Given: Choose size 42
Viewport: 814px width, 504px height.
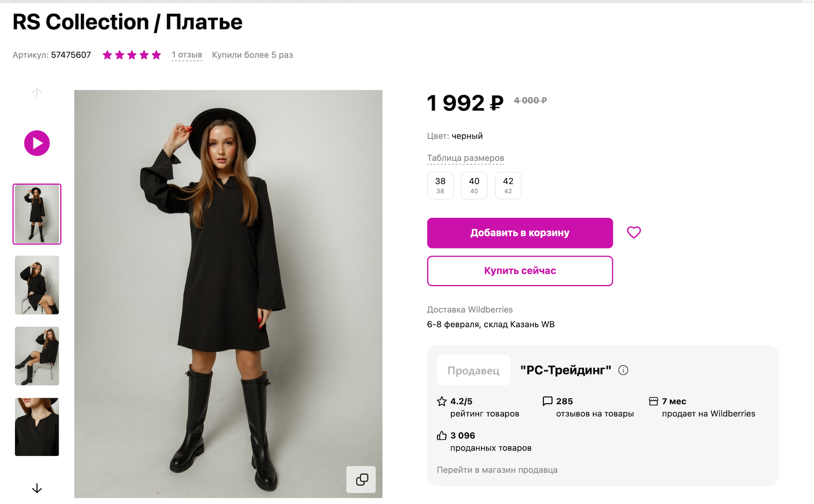Looking at the screenshot, I should pos(508,185).
